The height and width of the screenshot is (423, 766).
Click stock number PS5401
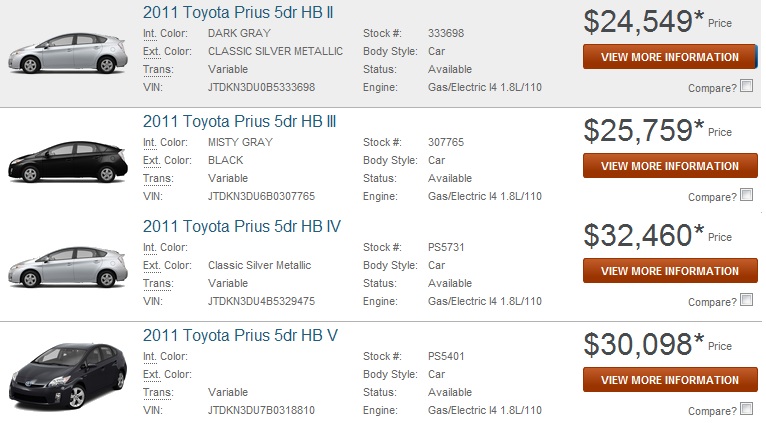point(447,356)
